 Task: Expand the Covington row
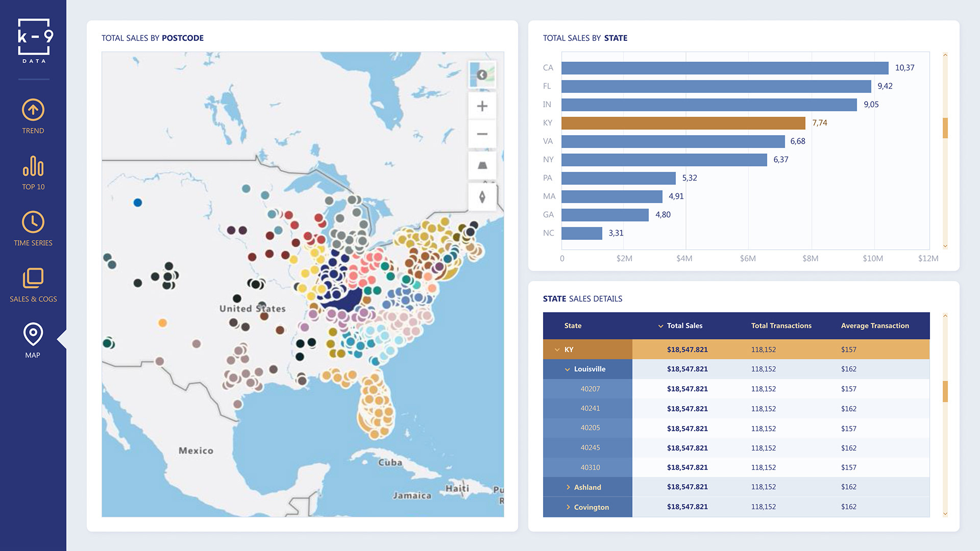568,507
